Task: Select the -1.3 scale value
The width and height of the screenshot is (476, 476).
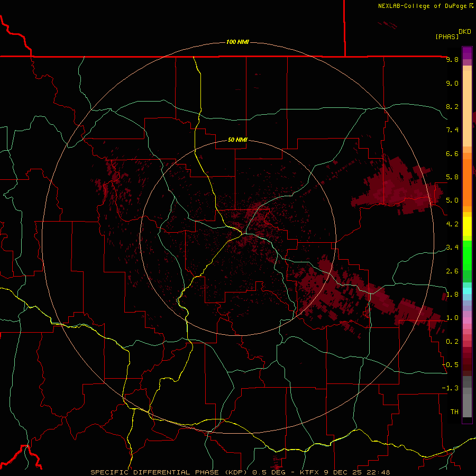Action: click(450, 389)
